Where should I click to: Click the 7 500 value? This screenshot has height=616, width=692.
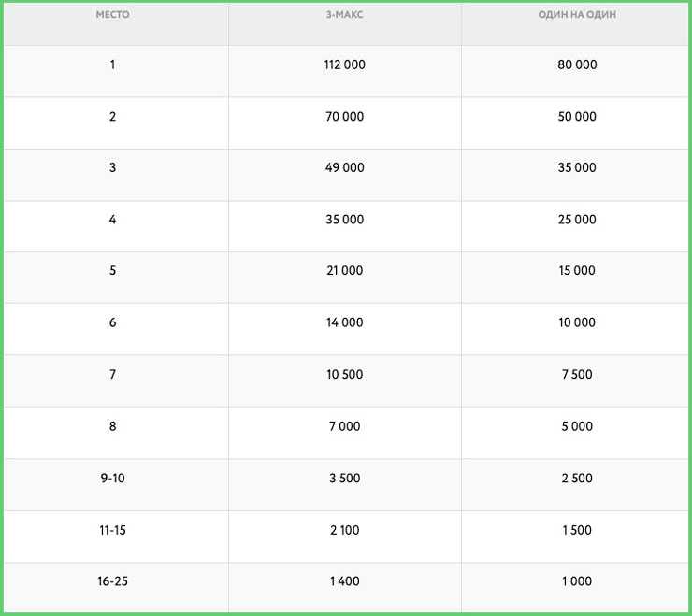coord(577,375)
